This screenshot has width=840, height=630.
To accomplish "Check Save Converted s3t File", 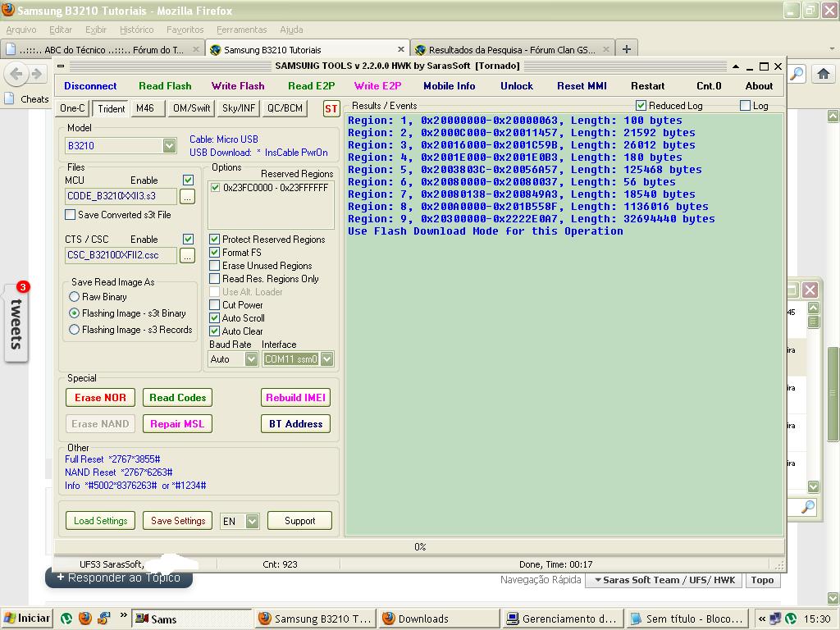I will click(71, 214).
